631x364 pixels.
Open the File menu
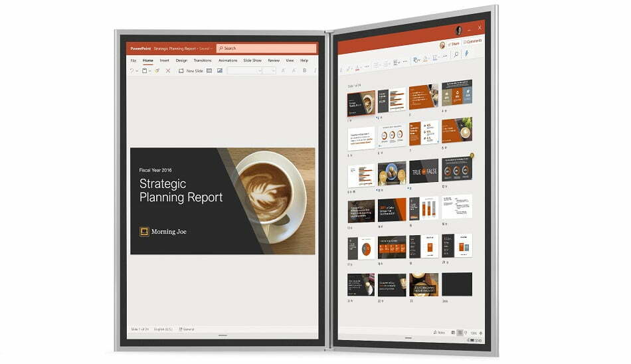click(134, 60)
